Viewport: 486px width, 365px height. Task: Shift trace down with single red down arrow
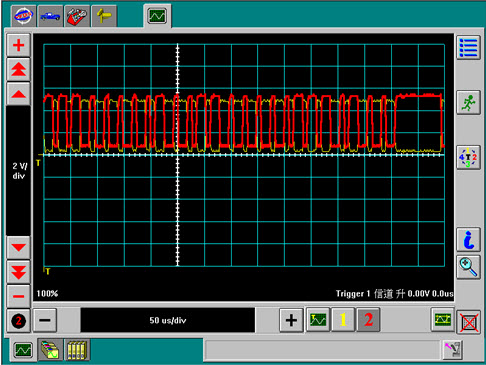click(x=19, y=248)
